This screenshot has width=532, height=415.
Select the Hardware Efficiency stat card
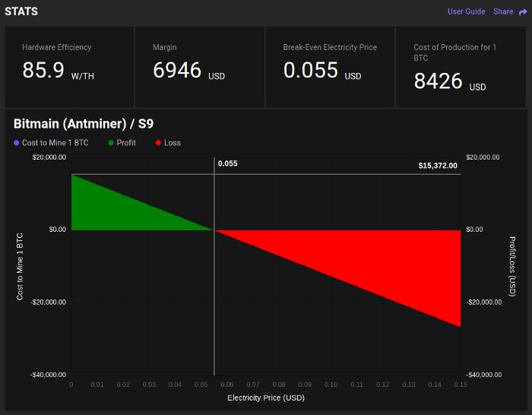(x=69, y=67)
